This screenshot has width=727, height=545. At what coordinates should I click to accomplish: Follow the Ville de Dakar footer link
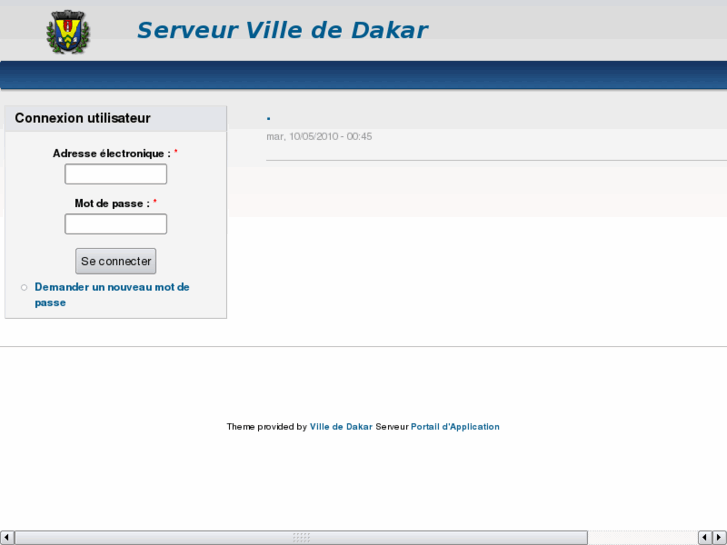341,427
